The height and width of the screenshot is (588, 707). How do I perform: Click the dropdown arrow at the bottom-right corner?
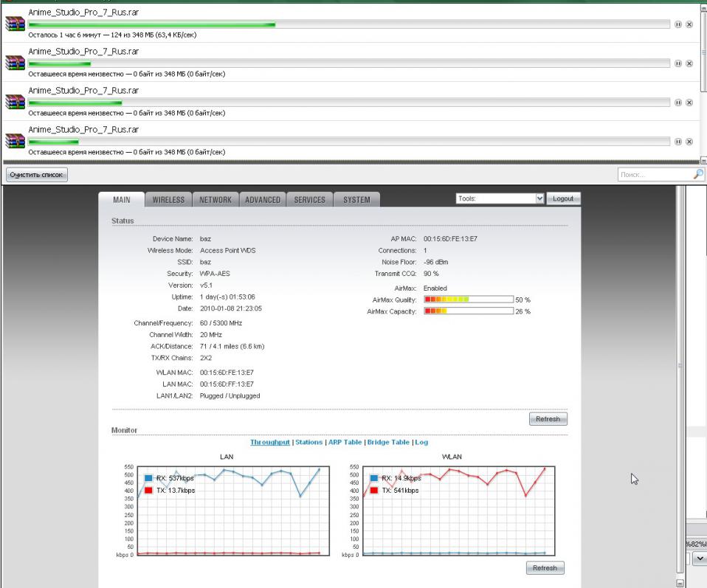click(699, 559)
